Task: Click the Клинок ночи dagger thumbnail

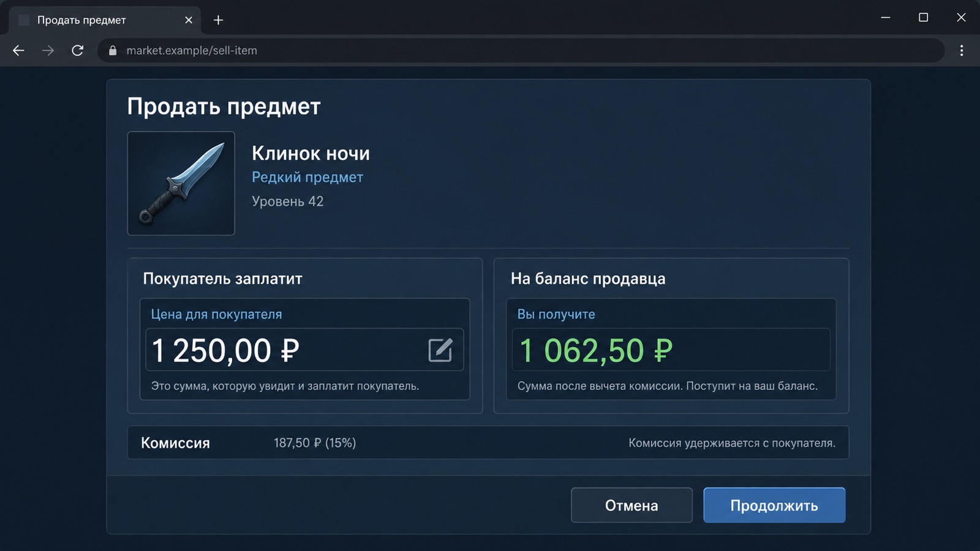Action: point(181,183)
